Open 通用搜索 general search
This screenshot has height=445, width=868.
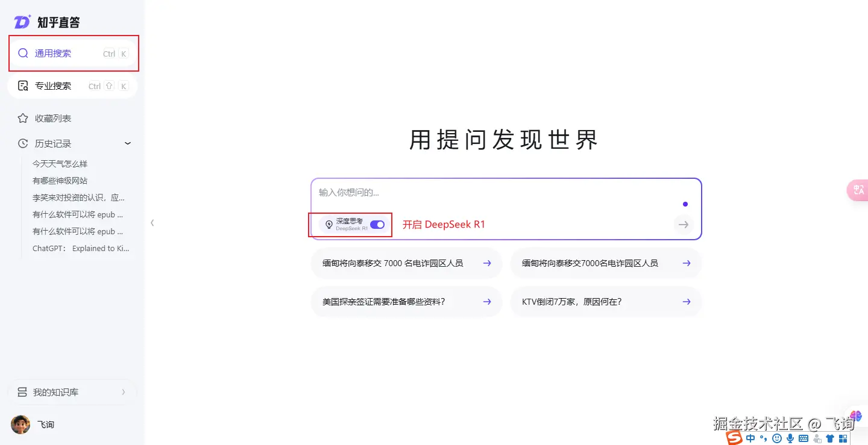(73, 54)
